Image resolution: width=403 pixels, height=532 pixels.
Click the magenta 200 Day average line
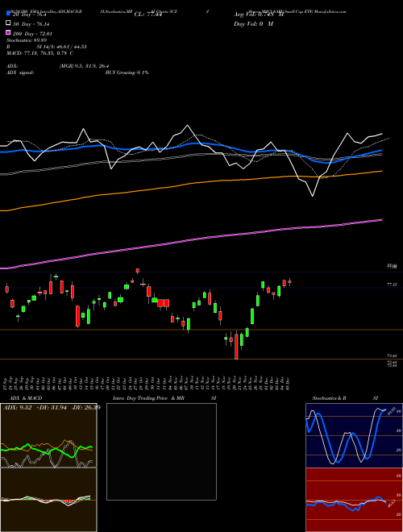190,240
